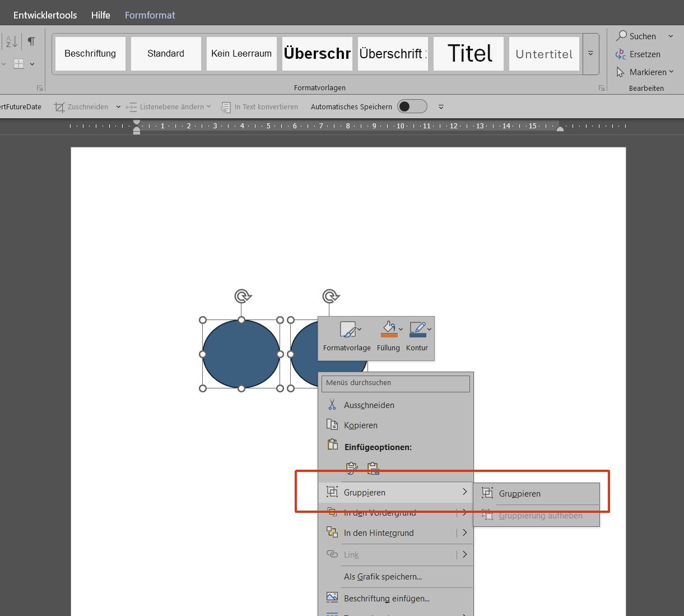Viewport: 684px width, 616px height.
Task: Expand the In den Hintergrund submenu arrow
Action: (464, 532)
